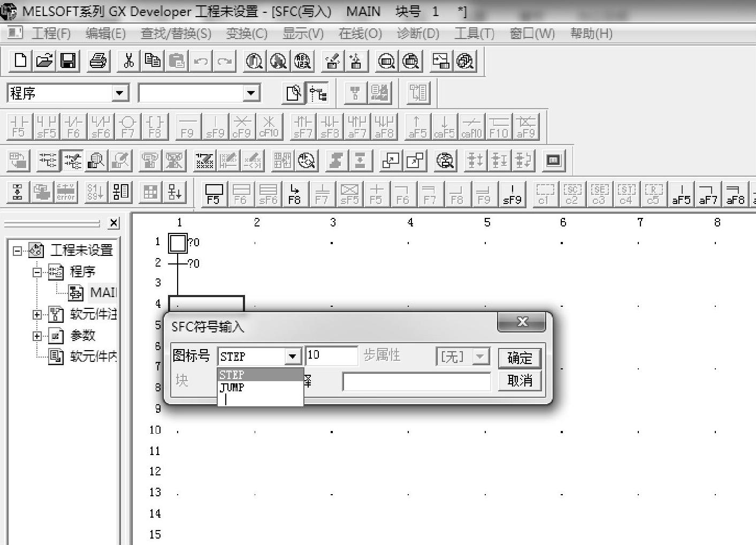
Task: Open the 诊断(D) menu
Action: (418, 34)
